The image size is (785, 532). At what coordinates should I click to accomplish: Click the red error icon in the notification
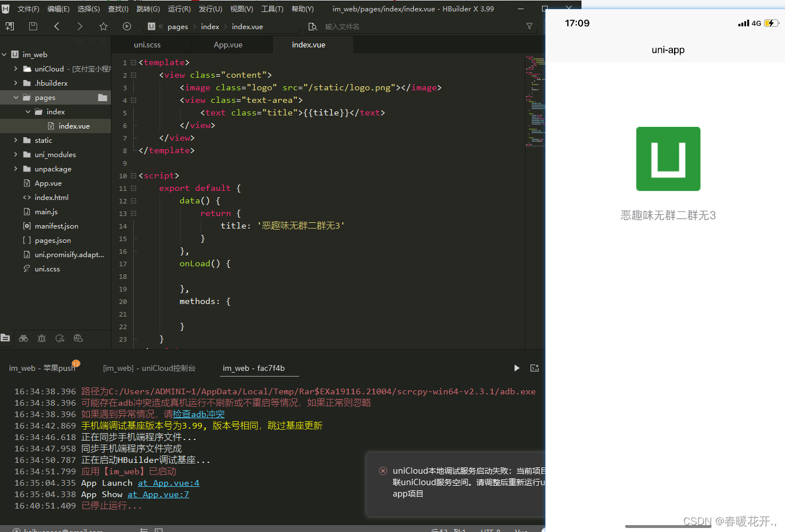click(x=383, y=471)
